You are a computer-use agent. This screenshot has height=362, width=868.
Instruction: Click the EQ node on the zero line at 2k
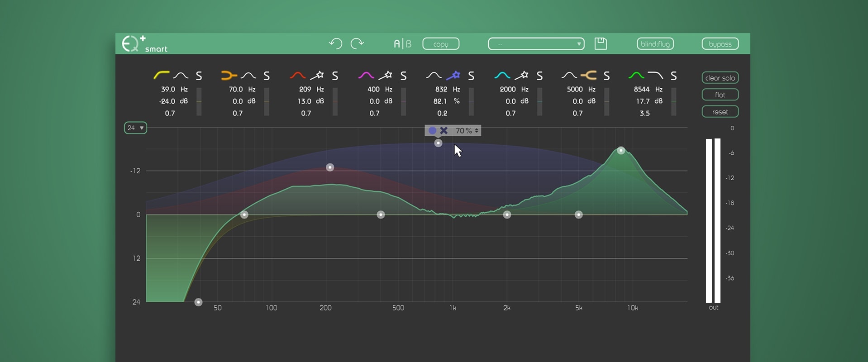pyautogui.click(x=507, y=214)
